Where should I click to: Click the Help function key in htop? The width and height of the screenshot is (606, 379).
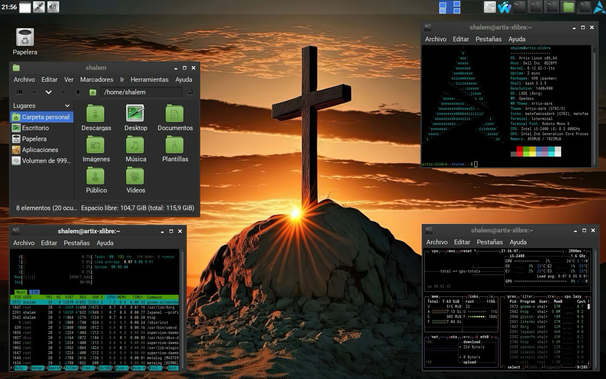(19, 368)
